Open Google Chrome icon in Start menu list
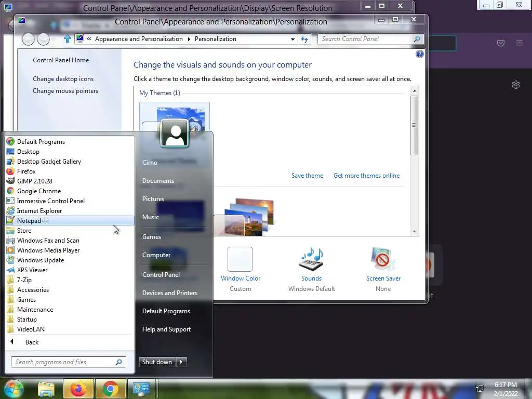 coord(10,191)
